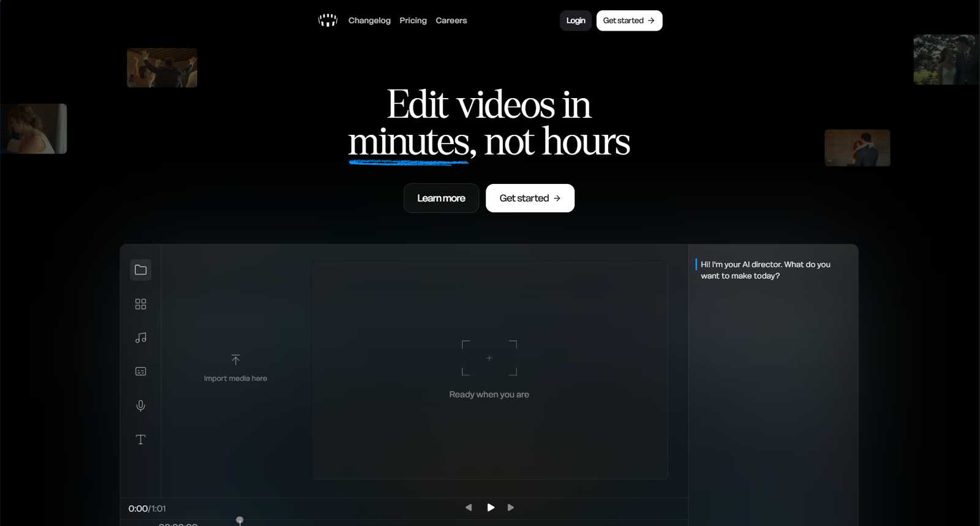Click the site logo in the navbar

point(328,20)
